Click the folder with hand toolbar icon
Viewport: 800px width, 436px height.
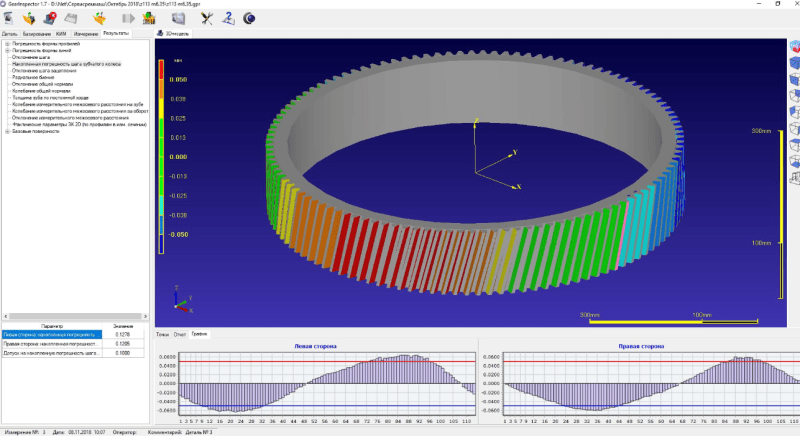100,17
